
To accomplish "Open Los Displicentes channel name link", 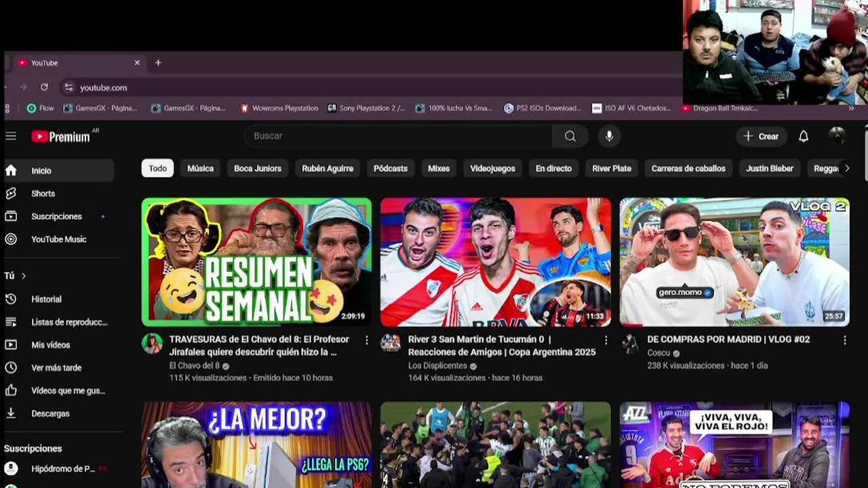I will tap(437, 366).
